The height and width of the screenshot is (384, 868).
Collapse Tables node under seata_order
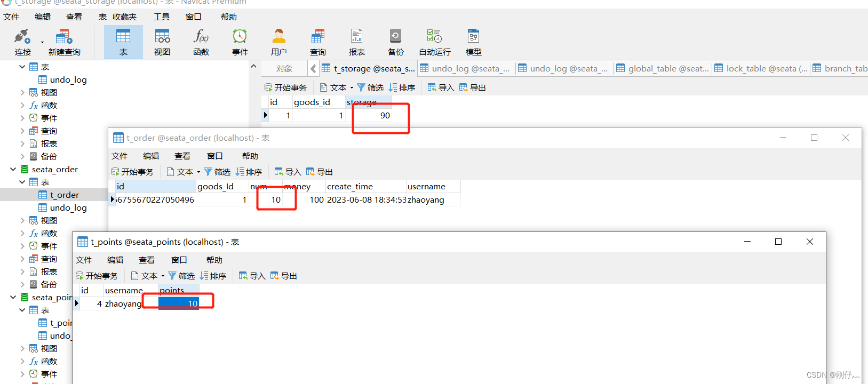tap(22, 182)
